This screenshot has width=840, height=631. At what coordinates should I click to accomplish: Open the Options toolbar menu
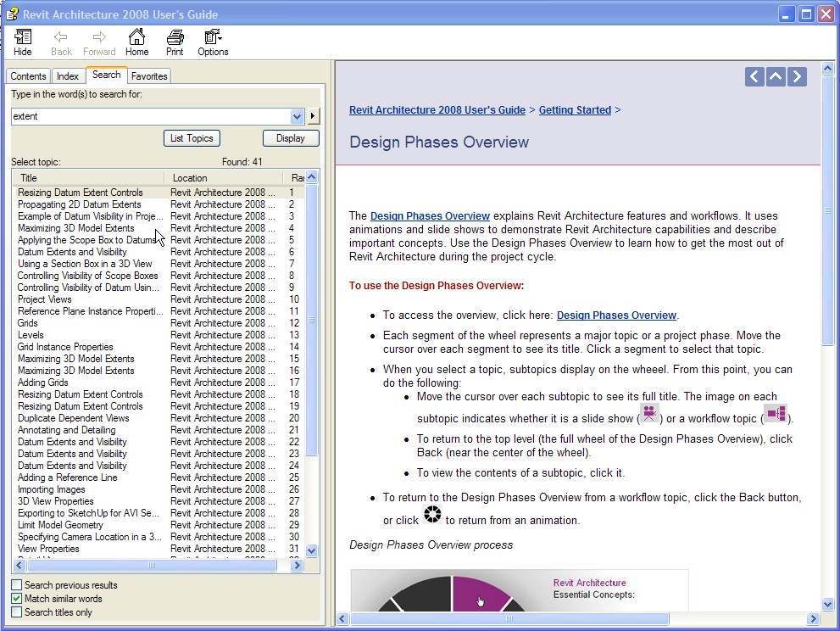pyautogui.click(x=213, y=42)
